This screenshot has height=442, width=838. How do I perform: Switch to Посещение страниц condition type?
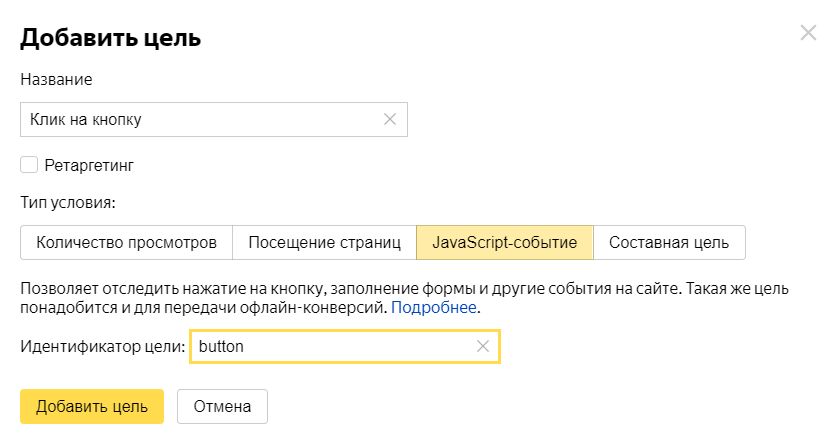click(x=324, y=242)
